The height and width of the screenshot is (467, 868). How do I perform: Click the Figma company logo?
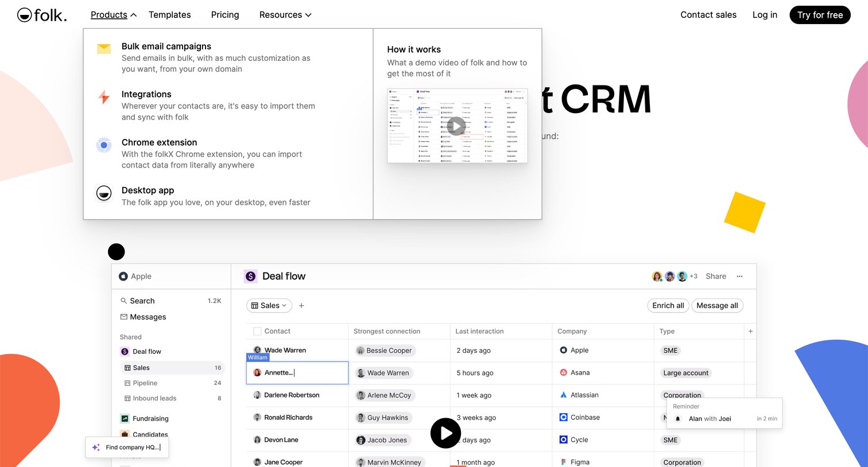tap(564, 462)
